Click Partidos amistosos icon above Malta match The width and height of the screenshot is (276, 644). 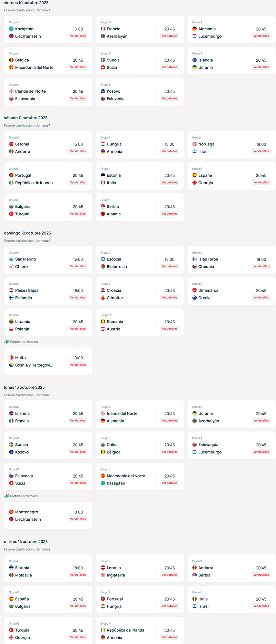(6, 342)
